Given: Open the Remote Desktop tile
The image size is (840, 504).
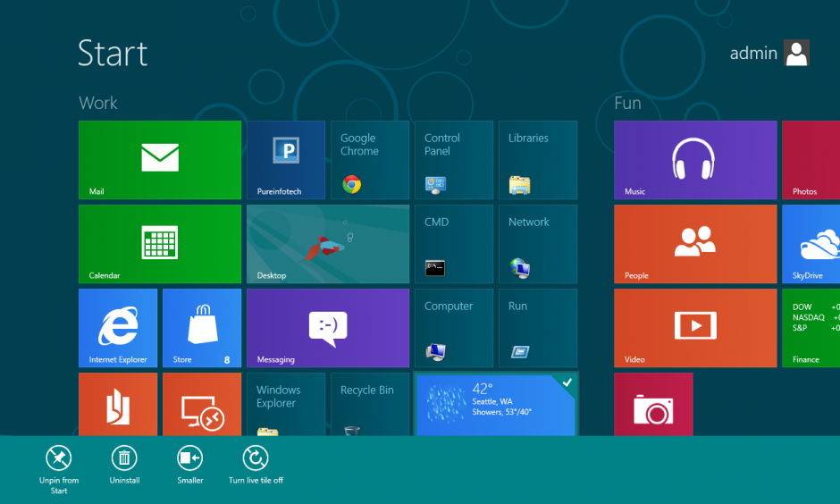Looking at the screenshot, I should (202, 404).
